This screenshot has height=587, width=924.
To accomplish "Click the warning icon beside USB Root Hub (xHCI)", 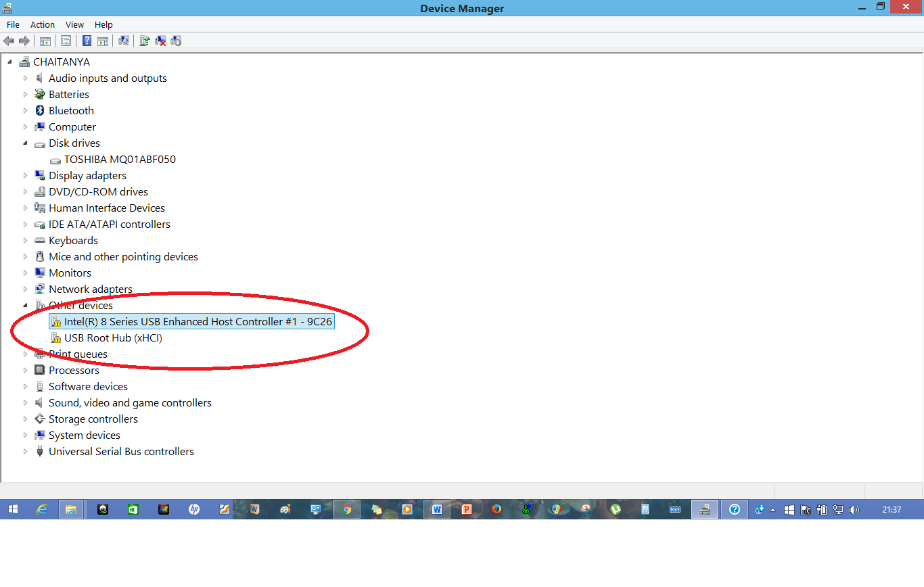I will click(x=56, y=338).
